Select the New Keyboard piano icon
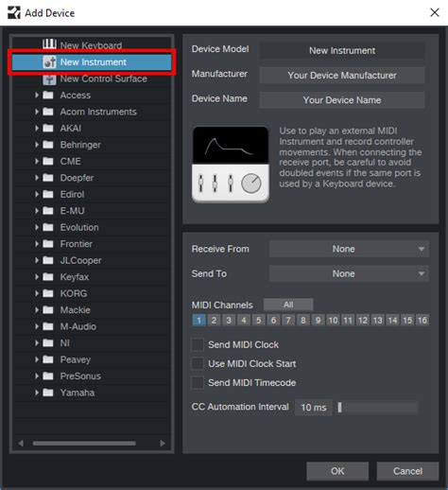Viewport: 448px width, 490px height. pos(49,44)
